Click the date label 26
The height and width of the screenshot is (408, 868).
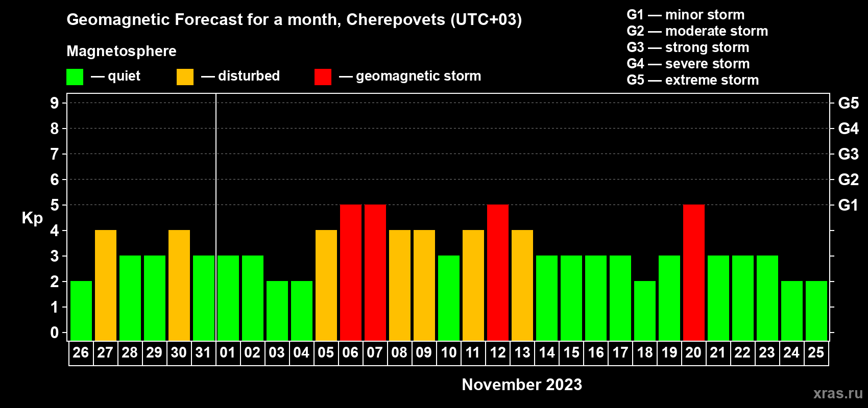point(81,352)
